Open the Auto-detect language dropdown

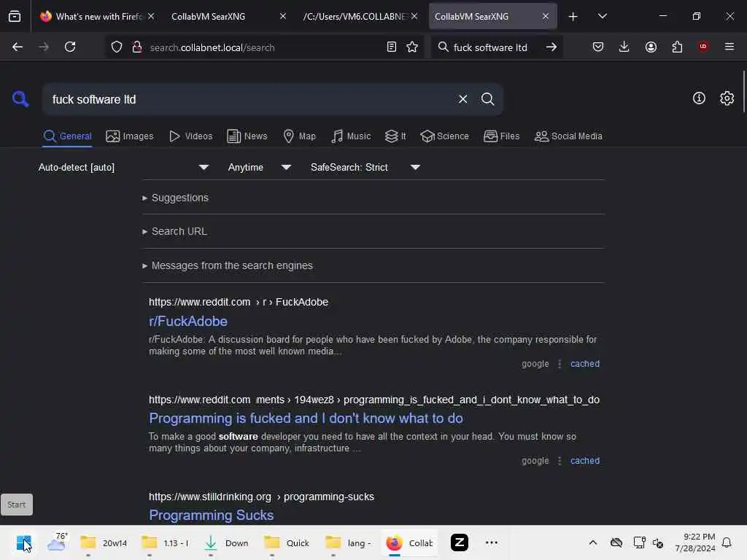123,167
